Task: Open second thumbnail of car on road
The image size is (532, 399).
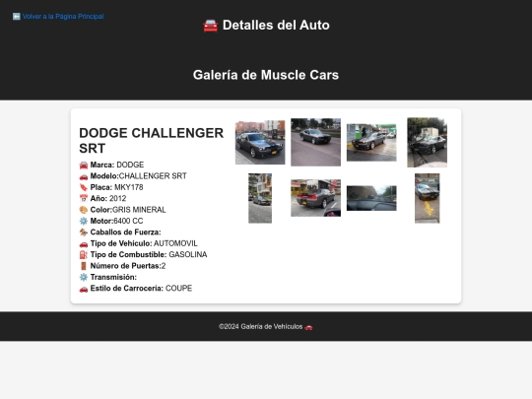Action: point(315,142)
